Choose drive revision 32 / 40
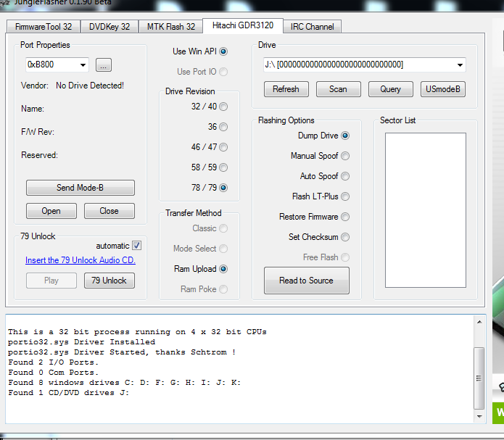504x440 pixels. click(223, 107)
